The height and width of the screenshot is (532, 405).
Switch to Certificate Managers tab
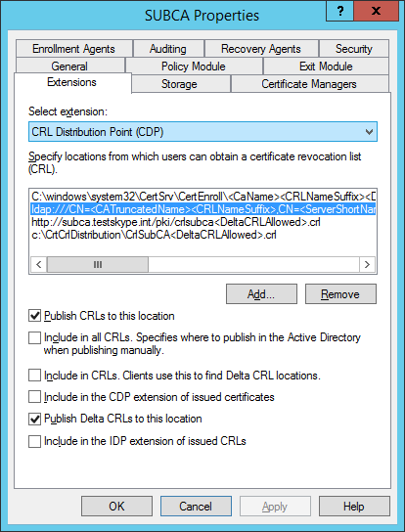pos(309,84)
